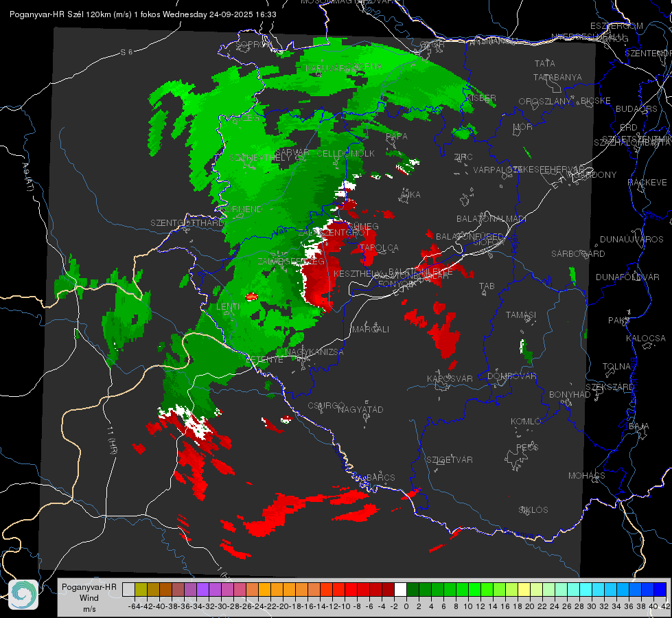
Task: Click the 'SIKLOS' city label
Action: (533, 510)
